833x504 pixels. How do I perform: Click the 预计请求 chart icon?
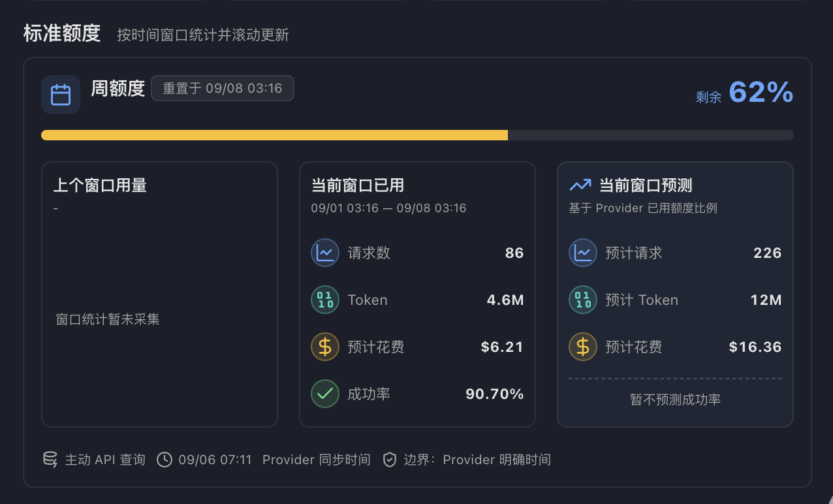click(583, 253)
